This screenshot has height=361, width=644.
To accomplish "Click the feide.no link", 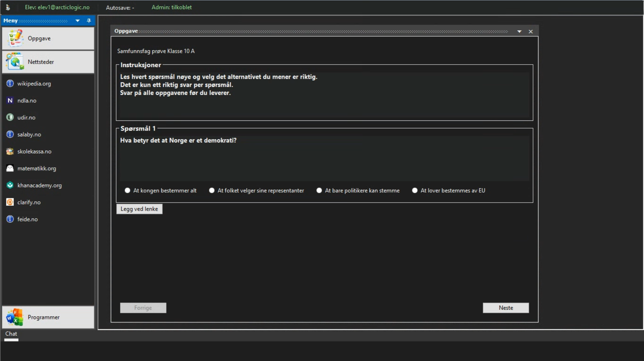I will click(28, 219).
